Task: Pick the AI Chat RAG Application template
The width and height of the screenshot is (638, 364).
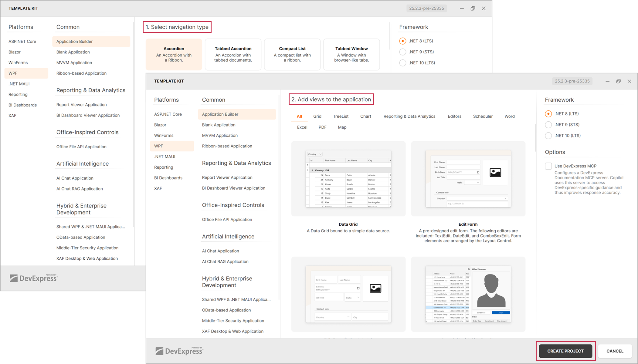Action: (x=225, y=261)
